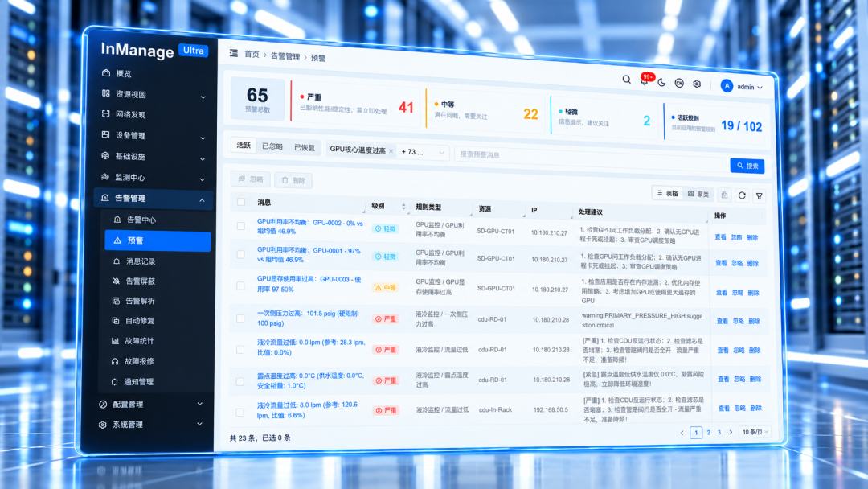868x489 pixels.
Task: Select all rows via header checkbox
Action: (x=241, y=202)
